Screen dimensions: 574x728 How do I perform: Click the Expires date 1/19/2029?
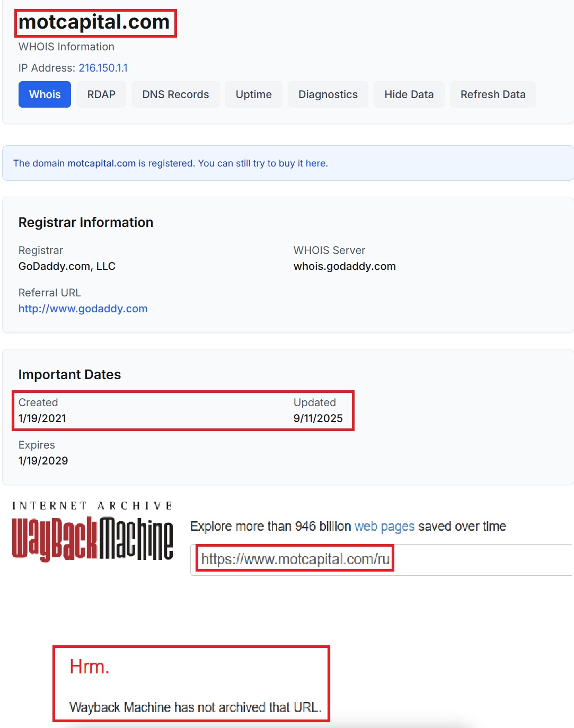tap(43, 461)
